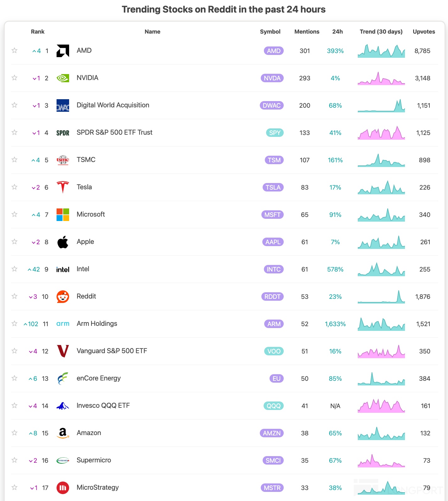Image resolution: width=448 pixels, height=501 pixels.
Task: Click the Rank column header
Action: coord(38,32)
